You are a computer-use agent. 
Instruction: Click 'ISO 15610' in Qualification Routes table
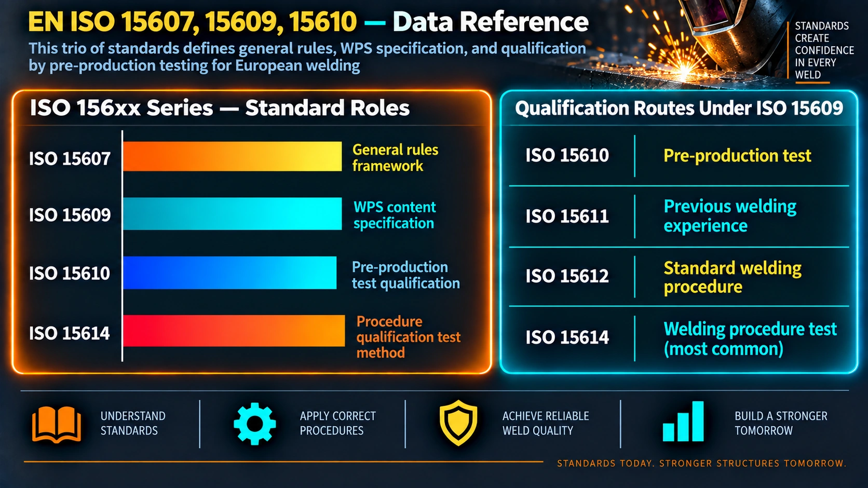[567, 155]
